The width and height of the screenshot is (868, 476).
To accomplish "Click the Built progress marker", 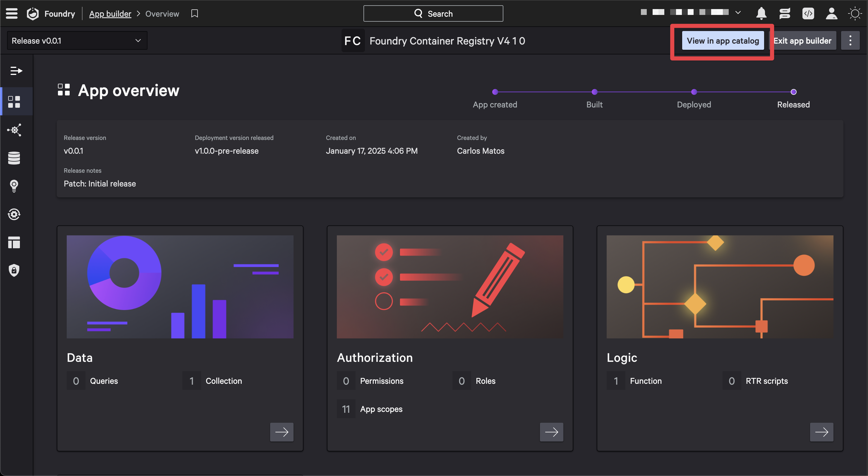I will pos(594,92).
